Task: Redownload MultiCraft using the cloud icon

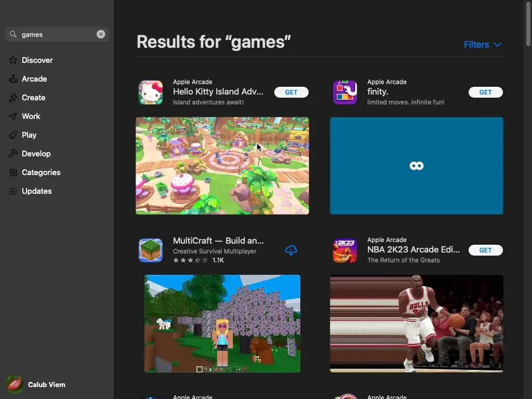Action: pyautogui.click(x=291, y=250)
